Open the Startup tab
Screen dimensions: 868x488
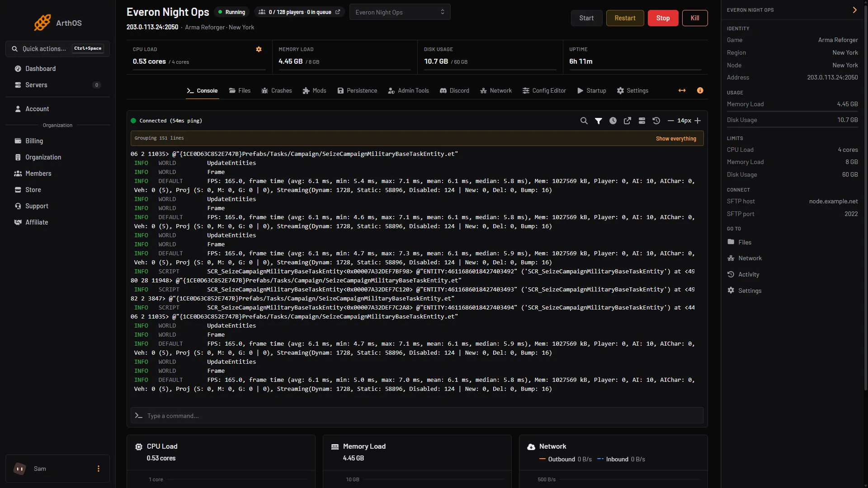(x=592, y=91)
